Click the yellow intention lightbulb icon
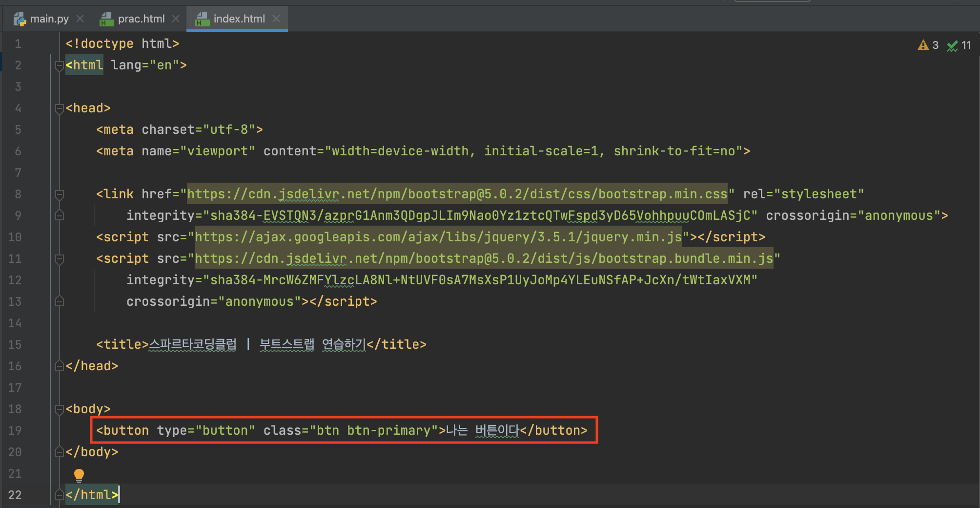This screenshot has width=980, height=508. (x=79, y=475)
